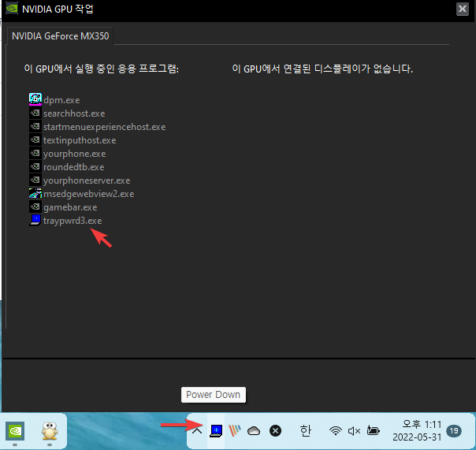Image resolution: width=476 pixels, height=450 pixels.
Task: Select the msedgewebview2.exe entry text
Action: [x=88, y=194]
